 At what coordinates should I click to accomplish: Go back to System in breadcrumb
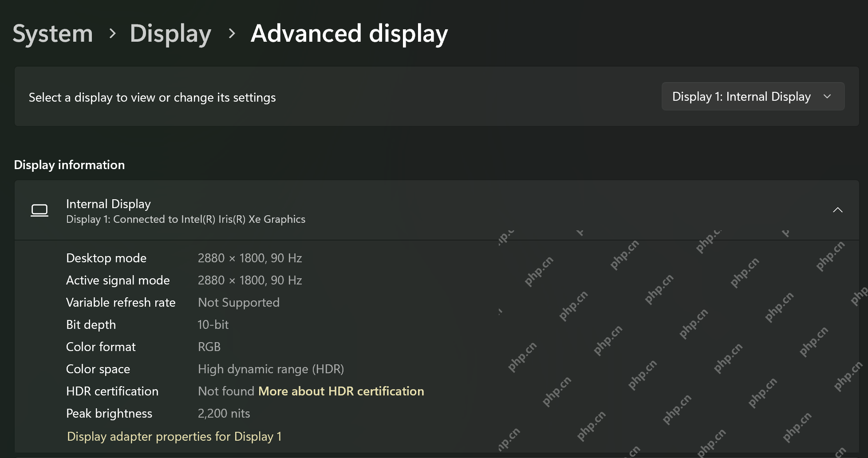click(53, 34)
